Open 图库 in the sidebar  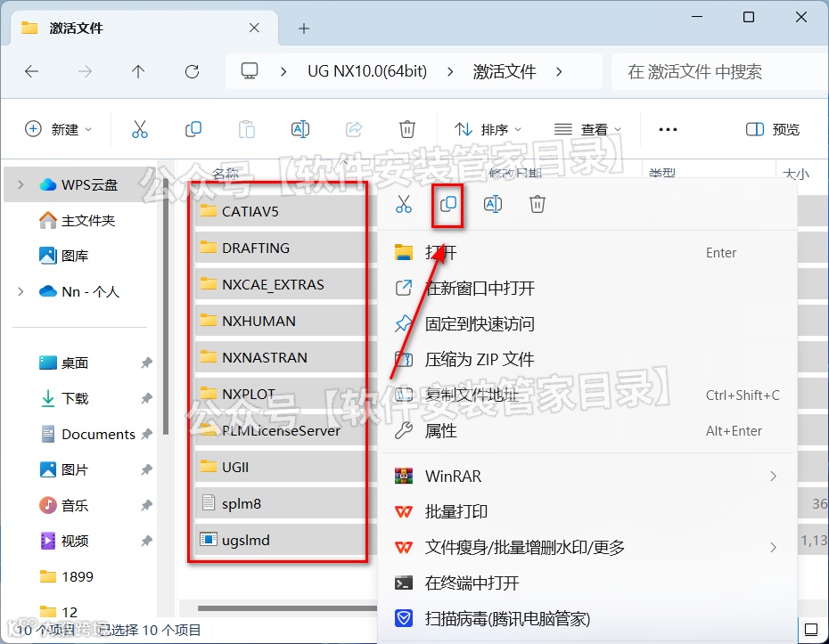pyautogui.click(x=64, y=256)
